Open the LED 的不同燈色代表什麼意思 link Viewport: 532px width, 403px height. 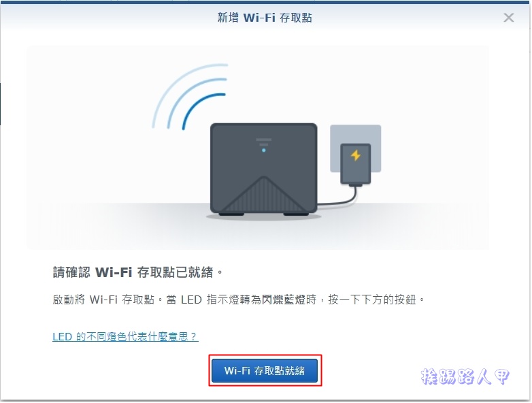[x=125, y=337]
